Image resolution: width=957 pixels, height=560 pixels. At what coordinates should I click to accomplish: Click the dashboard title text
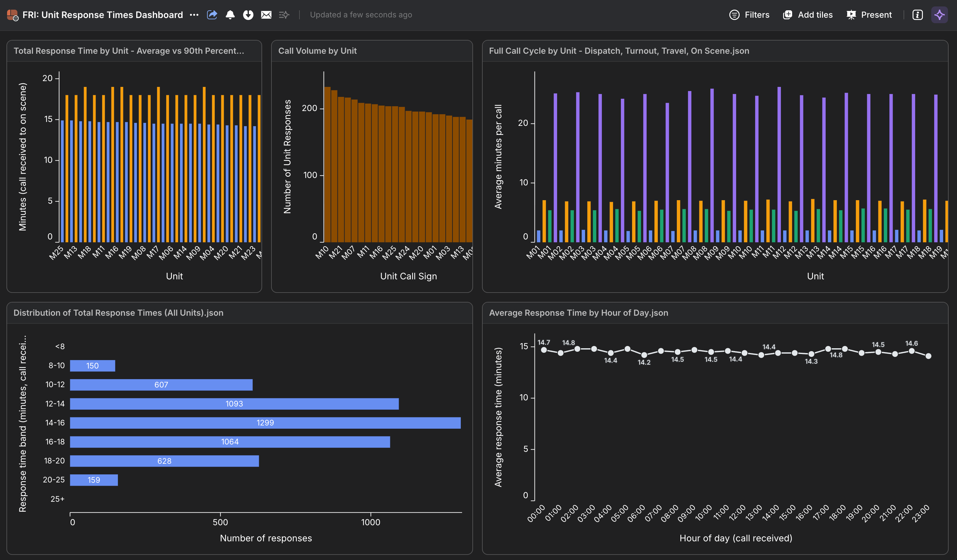point(102,15)
